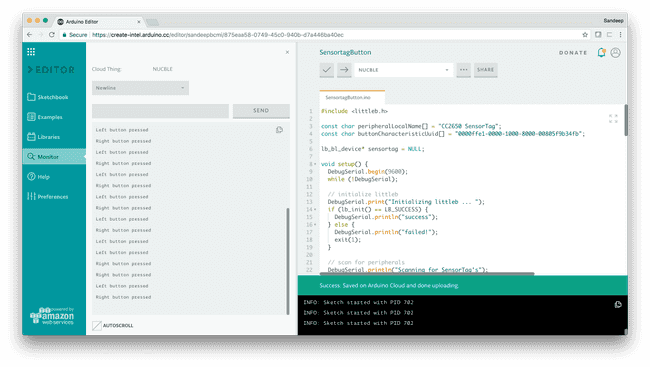The height and width of the screenshot is (367, 650).
Task: Click the code editor vertical scrollbar
Action: 626,120
